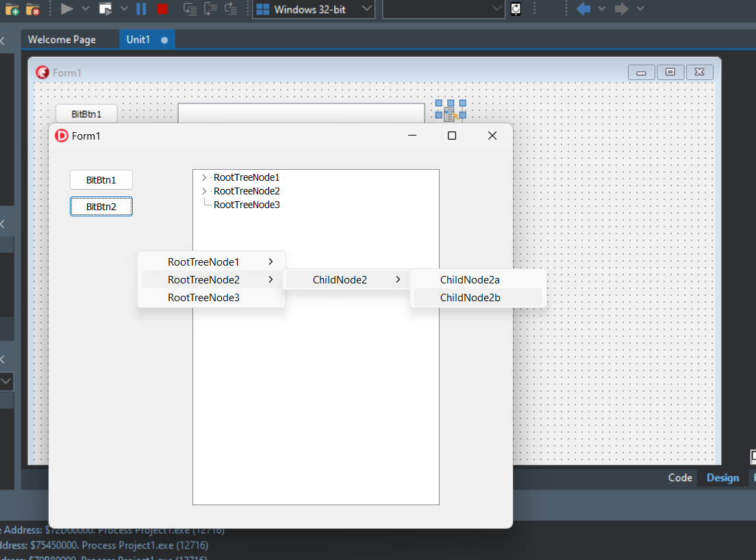Choose RootTreeNode2 in the popup menu
Screen dimensions: 756x560
(x=212, y=279)
